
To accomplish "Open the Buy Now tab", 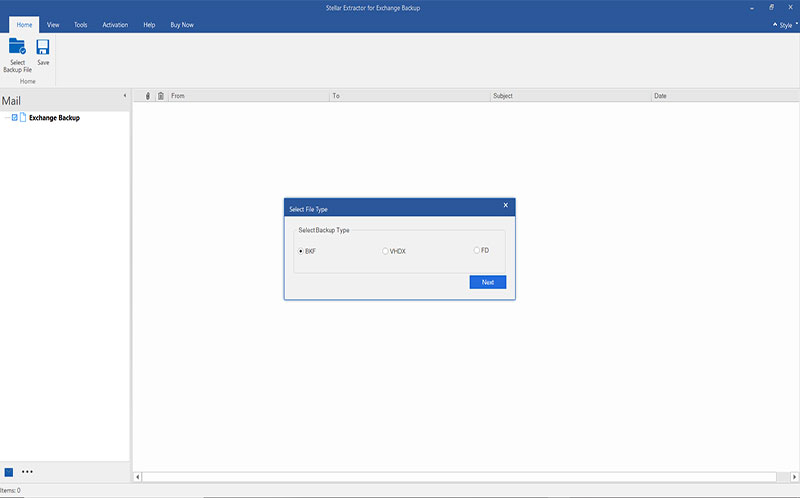I will coord(182,24).
